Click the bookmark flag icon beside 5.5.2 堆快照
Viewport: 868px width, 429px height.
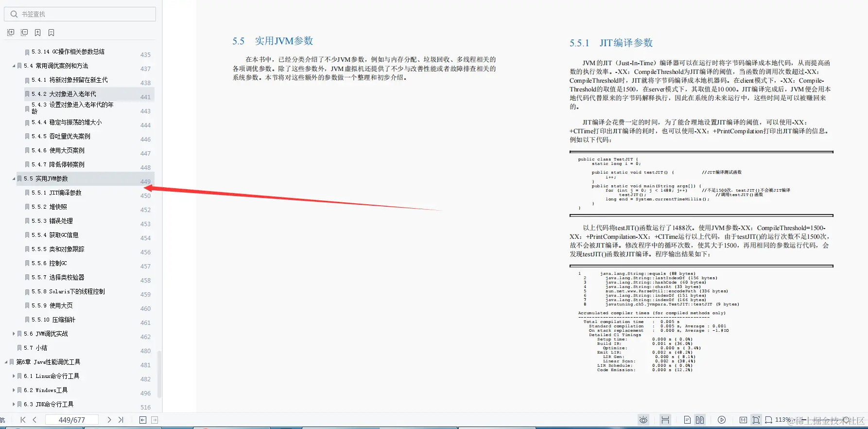point(27,207)
